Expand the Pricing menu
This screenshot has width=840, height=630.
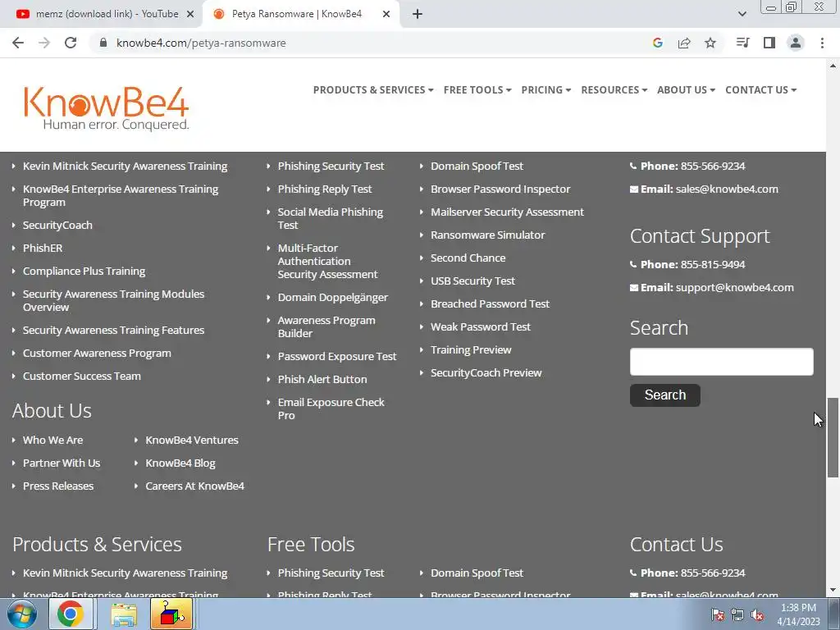(546, 90)
